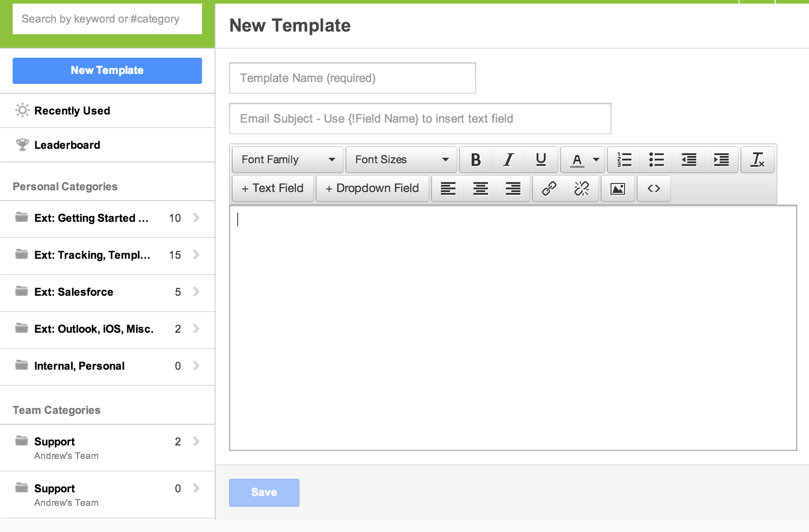Open the Ext: Salesforce category

coord(107,293)
